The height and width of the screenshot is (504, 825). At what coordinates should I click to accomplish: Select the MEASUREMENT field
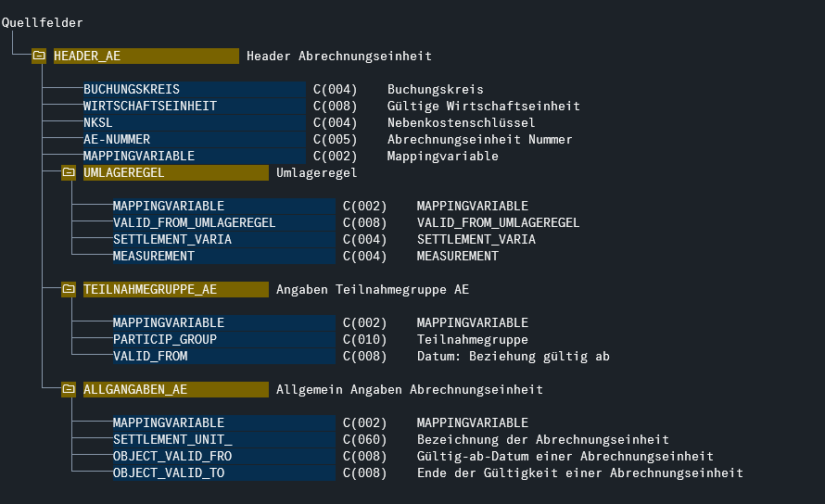pyautogui.click(x=223, y=257)
